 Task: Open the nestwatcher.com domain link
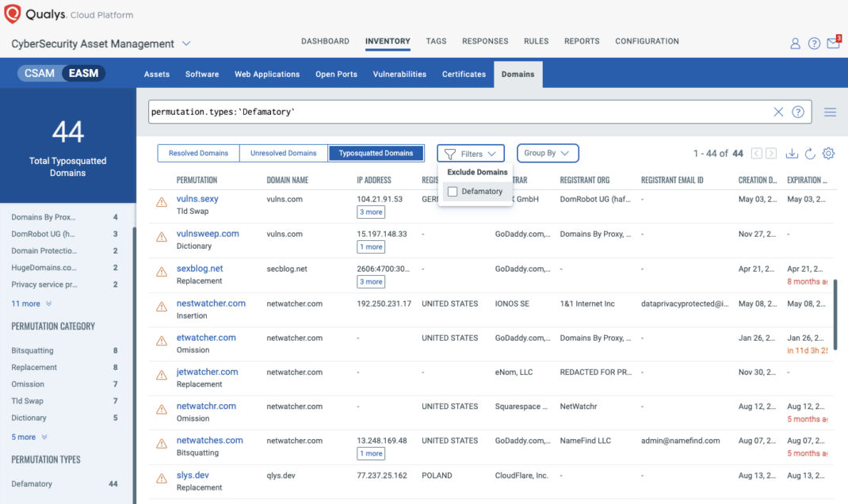(x=209, y=303)
